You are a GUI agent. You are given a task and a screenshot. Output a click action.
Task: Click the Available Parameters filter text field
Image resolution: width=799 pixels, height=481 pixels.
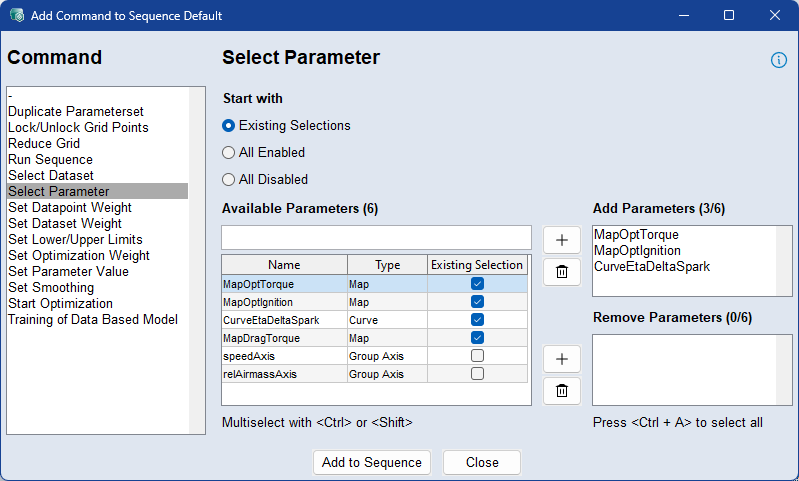376,237
